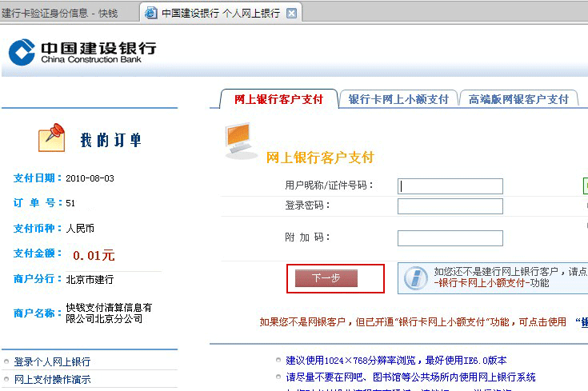Image resolution: width=588 pixels, height=391 pixels.
Task: Focus the 附加码 input field
Action: click(450, 238)
